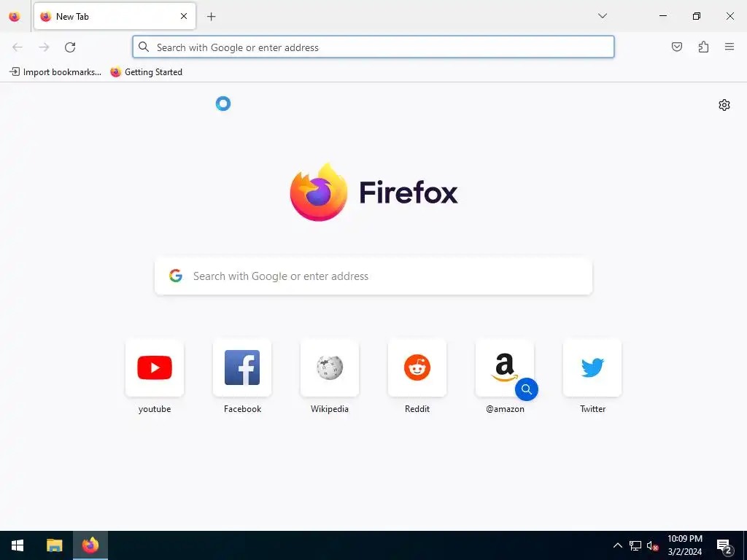Open network status tray icon
This screenshot has height=560, width=747.
tap(635, 545)
